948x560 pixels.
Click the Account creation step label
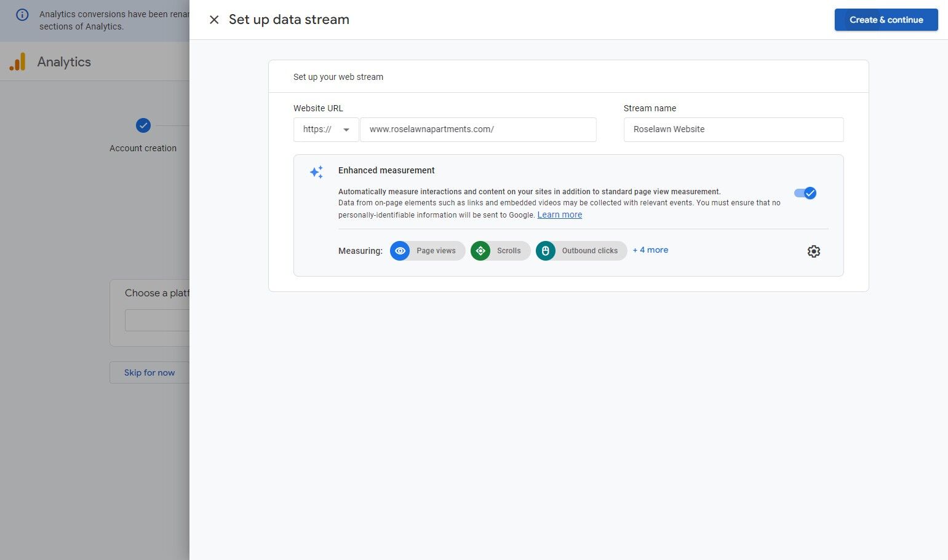pos(143,148)
